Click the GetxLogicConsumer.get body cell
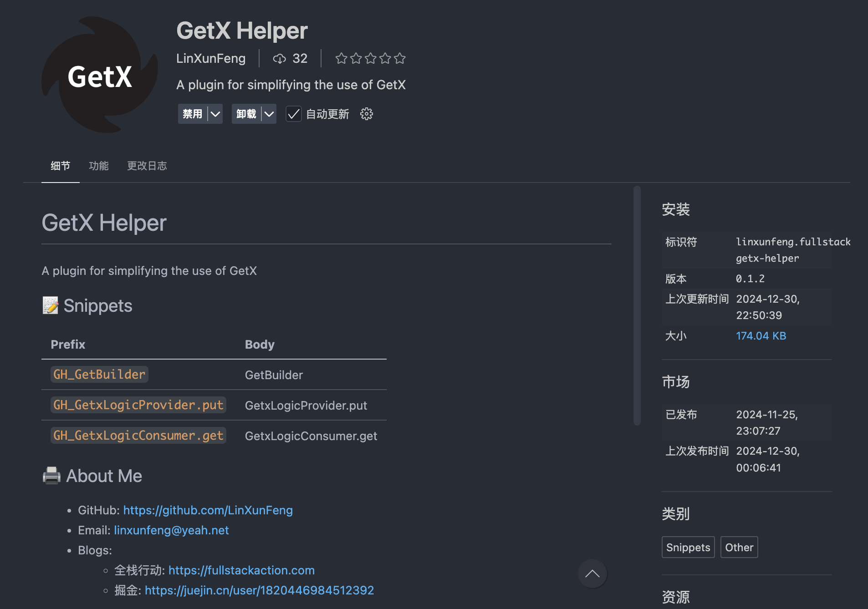The width and height of the screenshot is (868, 609). pyautogui.click(x=311, y=436)
